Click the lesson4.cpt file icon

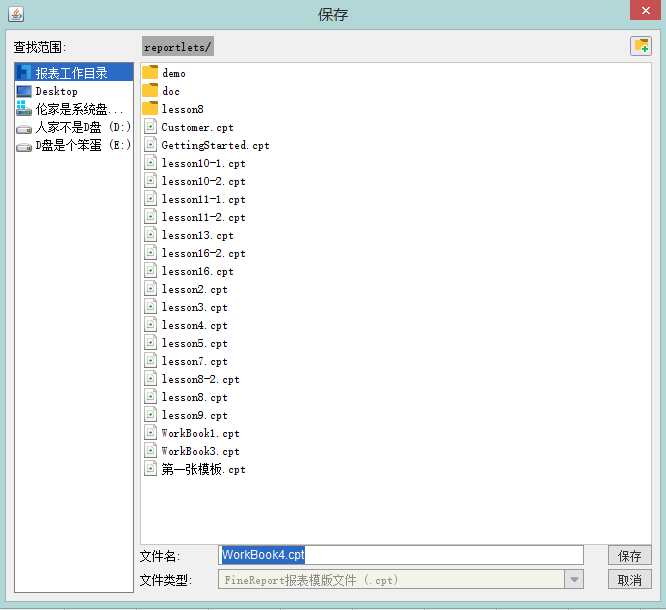click(x=150, y=325)
